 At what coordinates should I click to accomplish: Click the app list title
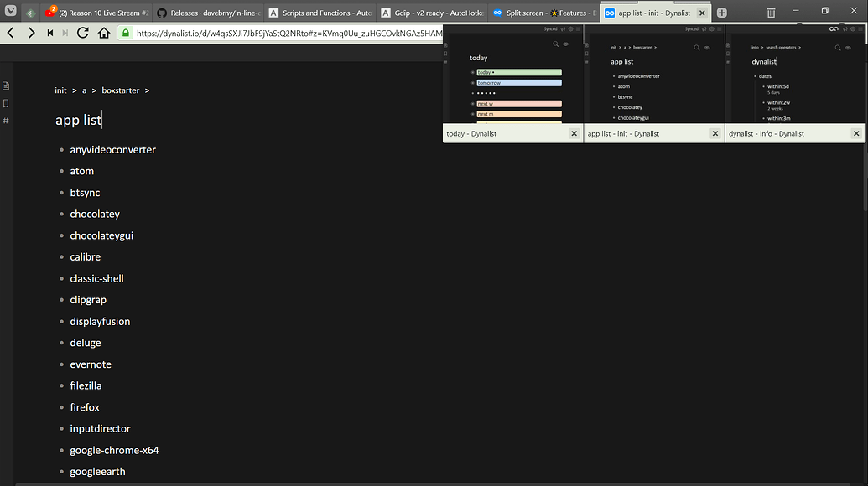79,120
